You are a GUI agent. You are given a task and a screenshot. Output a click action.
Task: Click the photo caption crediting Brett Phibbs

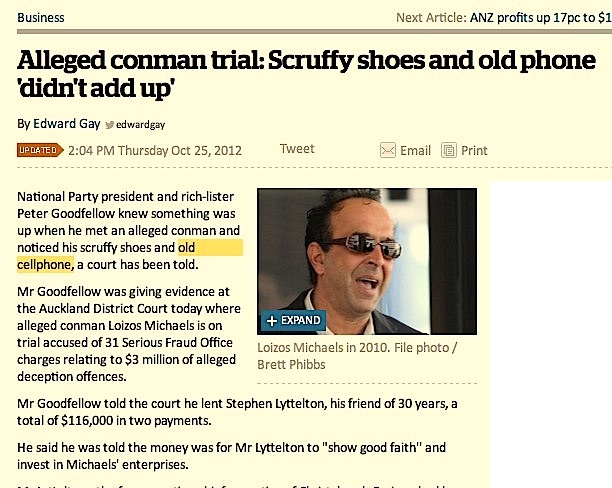[x=357, y=356]
